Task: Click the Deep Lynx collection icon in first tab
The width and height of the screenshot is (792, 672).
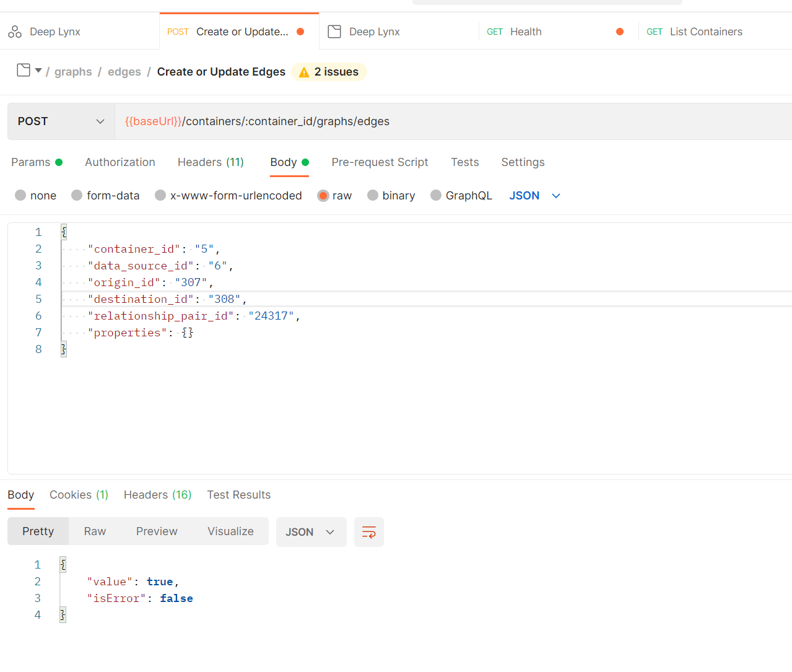Action: click(15, 32)
